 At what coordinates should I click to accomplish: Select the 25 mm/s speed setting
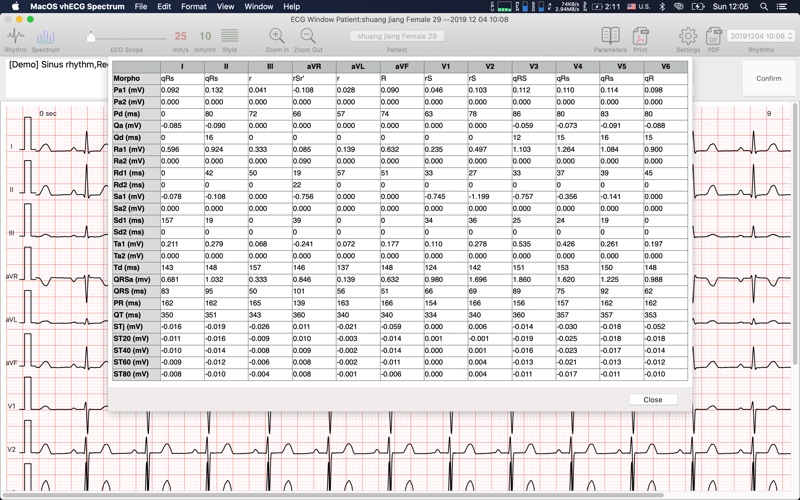click(x=181, y=36)
